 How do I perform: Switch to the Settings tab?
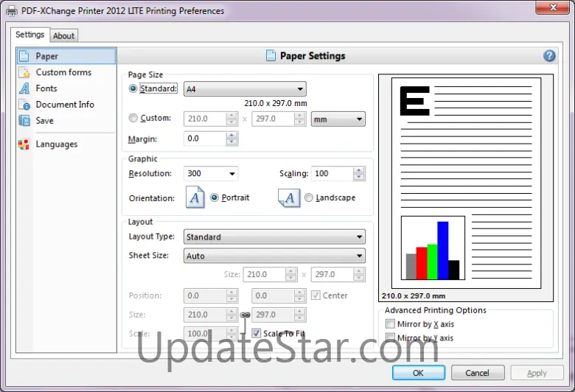click(29, 35)
